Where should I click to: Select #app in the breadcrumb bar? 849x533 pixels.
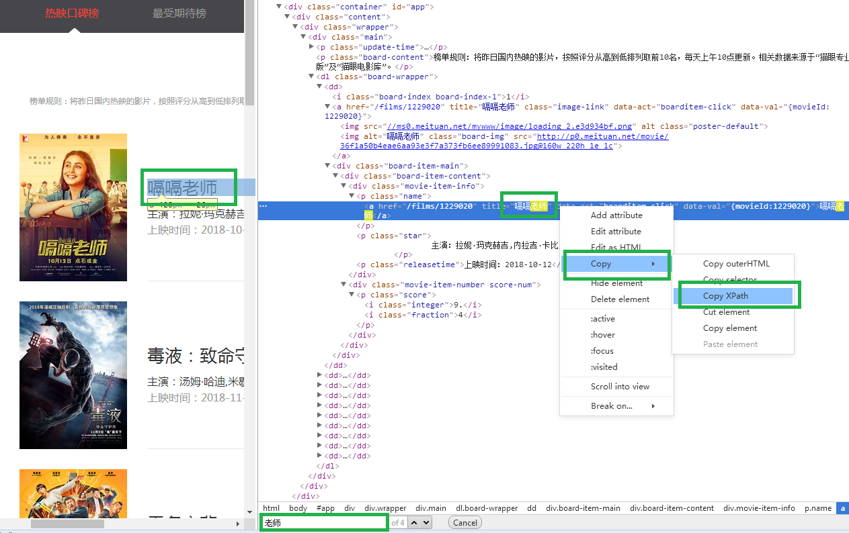click(x=325, y=508)
